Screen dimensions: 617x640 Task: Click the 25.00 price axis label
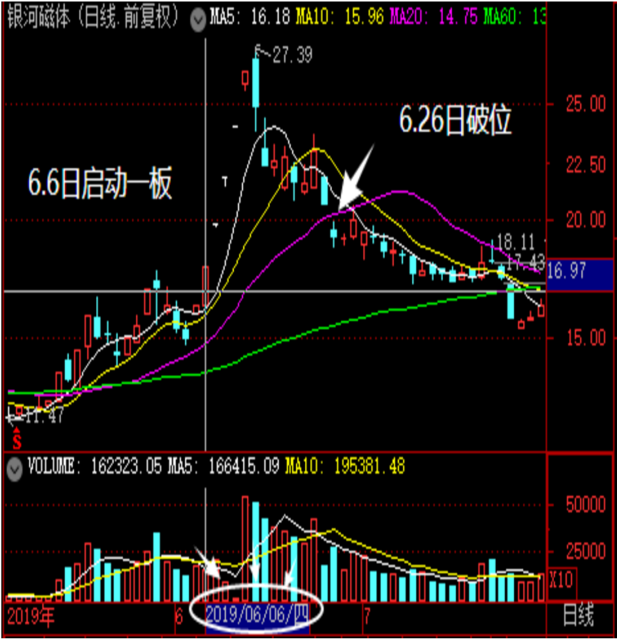click(586, 104)
